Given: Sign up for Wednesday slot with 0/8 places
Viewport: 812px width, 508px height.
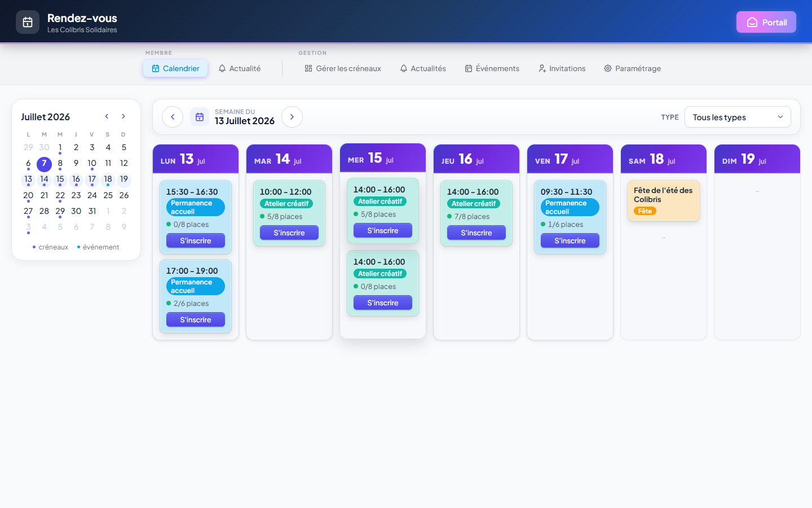Looking at the screenshot, I should (383, 303).
